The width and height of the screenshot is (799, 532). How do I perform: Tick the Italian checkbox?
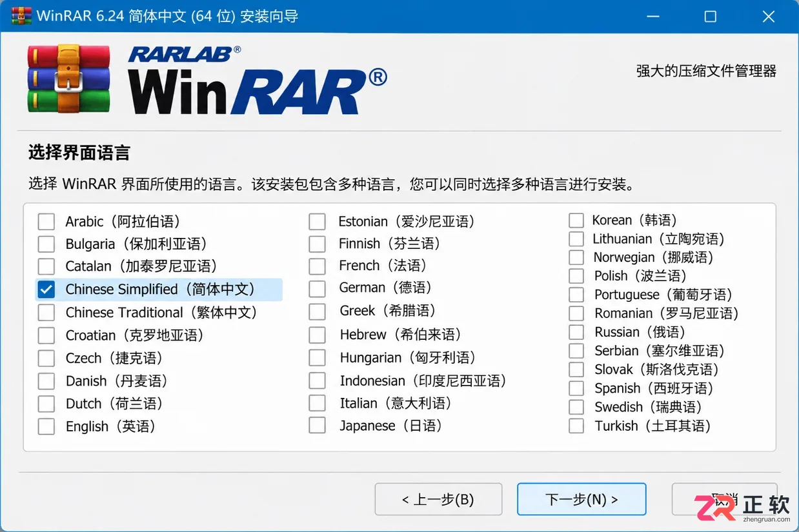[x=317, y=403]
